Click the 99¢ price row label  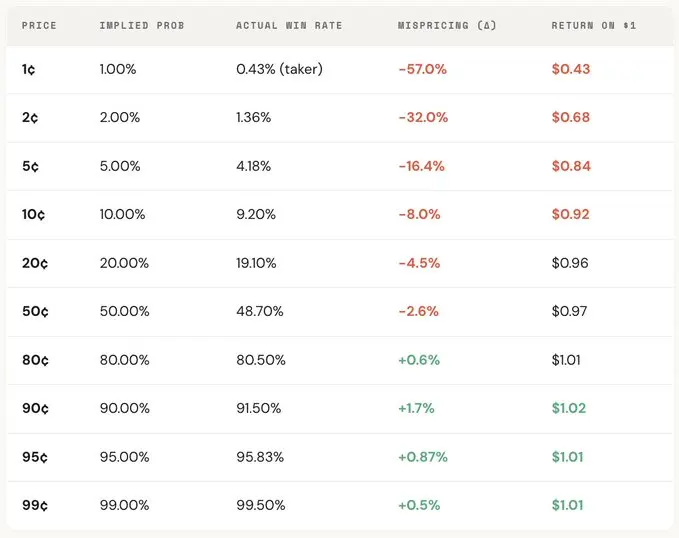(x=35, y=505)
